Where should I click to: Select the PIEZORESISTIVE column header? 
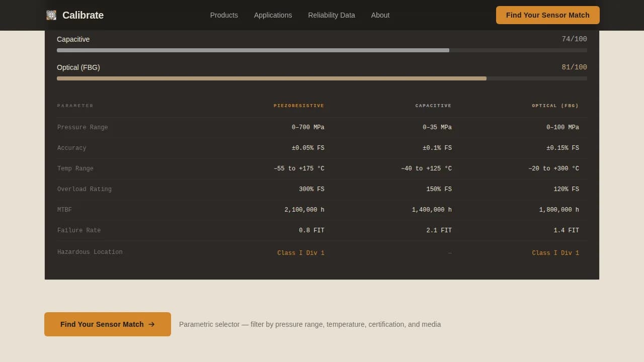[299, 106]
